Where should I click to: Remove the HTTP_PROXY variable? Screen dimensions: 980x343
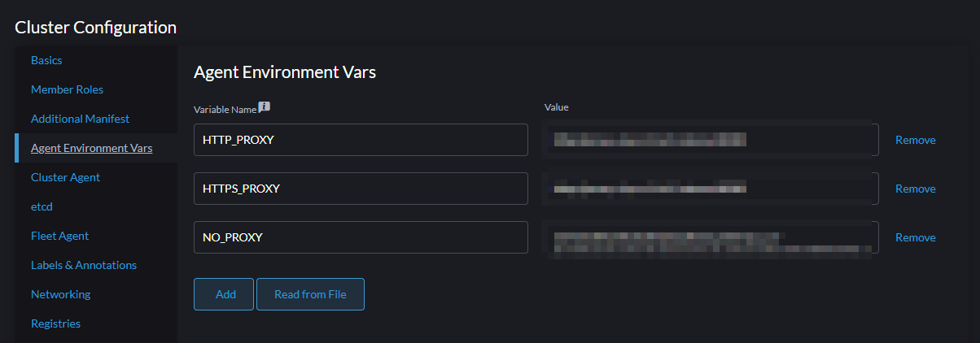[x=915, y=140]
